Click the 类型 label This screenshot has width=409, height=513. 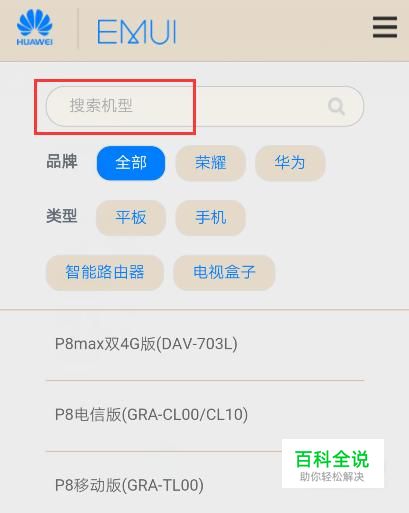coord(62,216)
